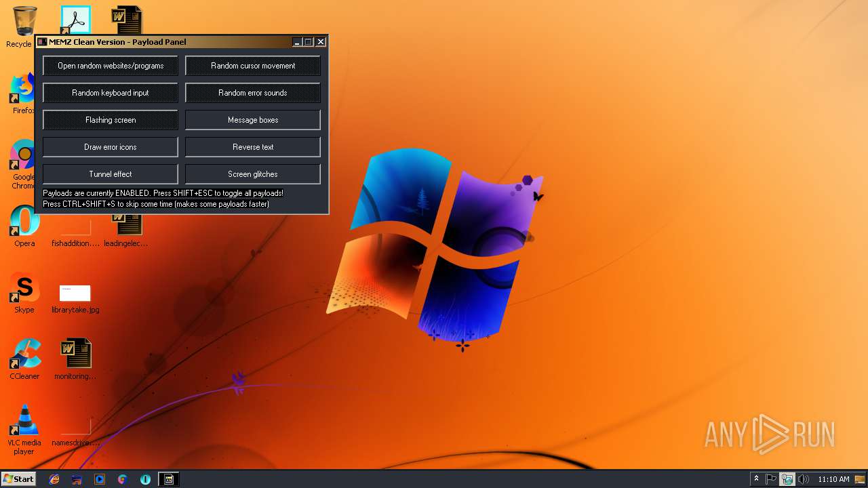The image size is (868, 488).
Task: Select the leadingelec Word document icon
Action: [126, 230]
